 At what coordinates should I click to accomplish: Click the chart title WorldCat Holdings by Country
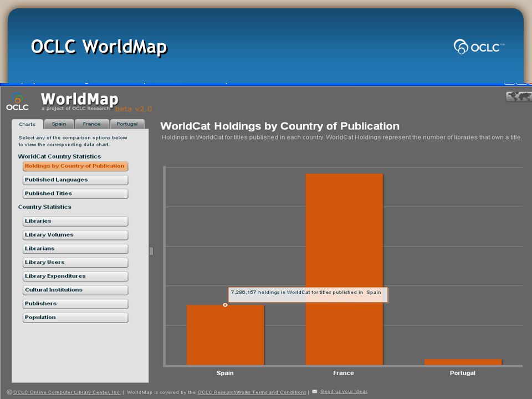[x=280, y=126]
